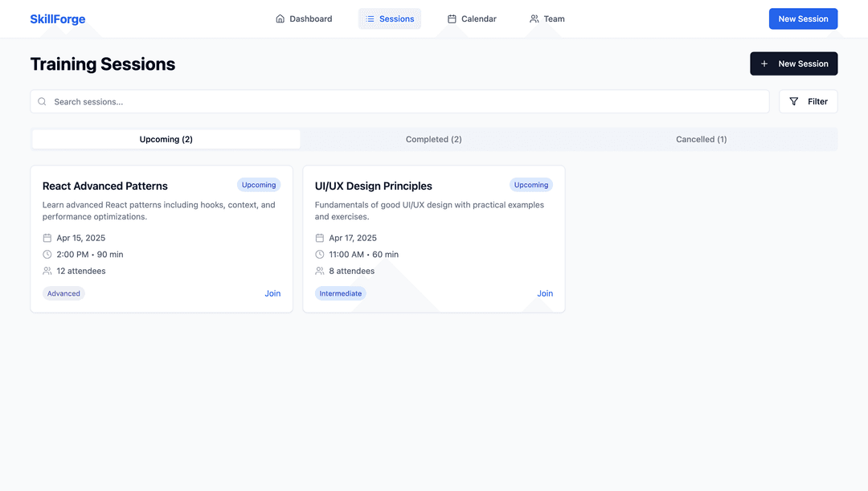The width and height of the screenshot is (868, 491).
Task: Focus the Search sessions input field
Action: tap(402, 101)
